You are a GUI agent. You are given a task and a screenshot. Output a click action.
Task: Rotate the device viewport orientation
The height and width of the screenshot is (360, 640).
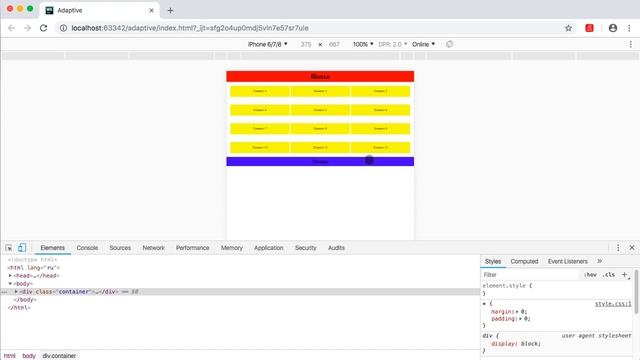point(449,44)
